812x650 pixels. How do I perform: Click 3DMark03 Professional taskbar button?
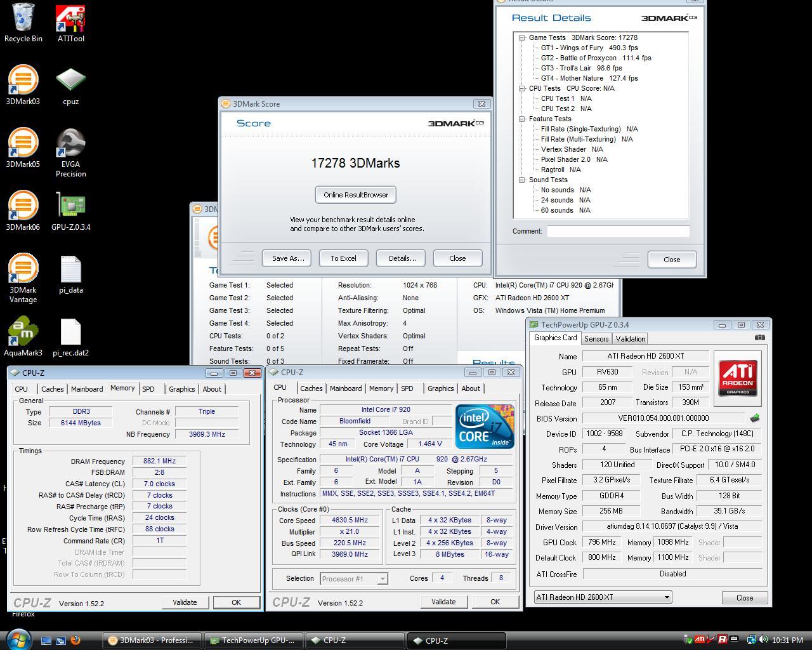[x=152, y=640]
